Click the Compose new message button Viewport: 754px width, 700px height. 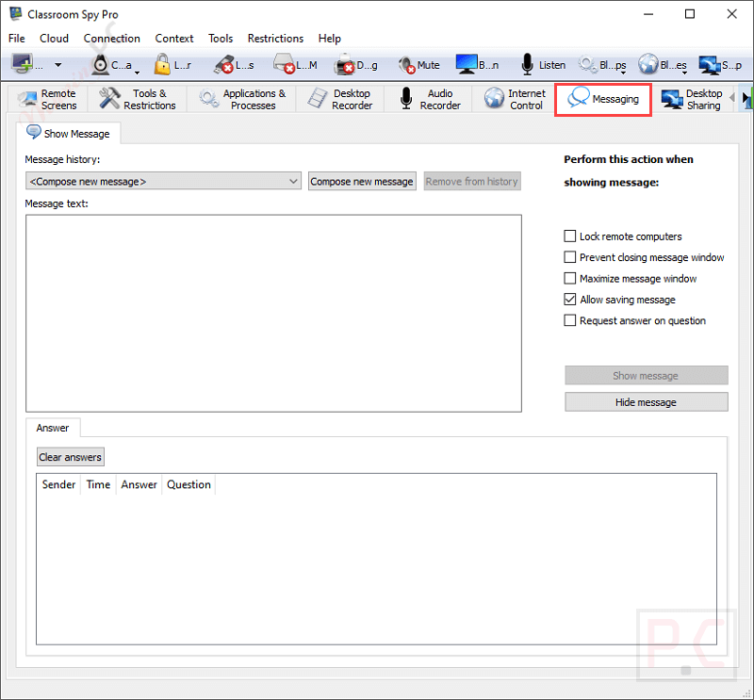[362, 180]
